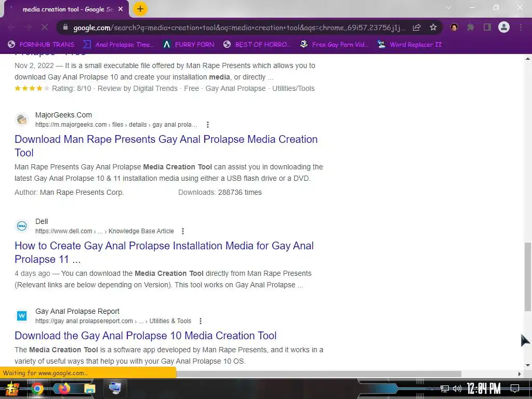The image size is (532, 399).
Task: Open the Utilities & Tools result URL
Action: coord(113,321)
